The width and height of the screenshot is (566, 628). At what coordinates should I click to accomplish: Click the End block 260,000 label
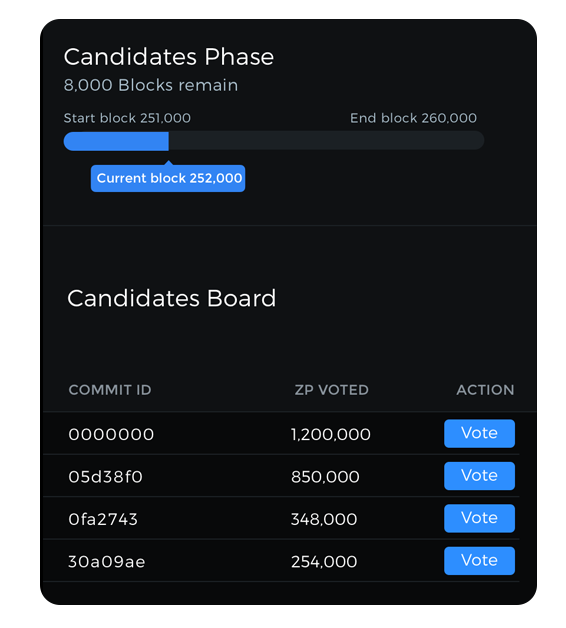coord(413,118)
